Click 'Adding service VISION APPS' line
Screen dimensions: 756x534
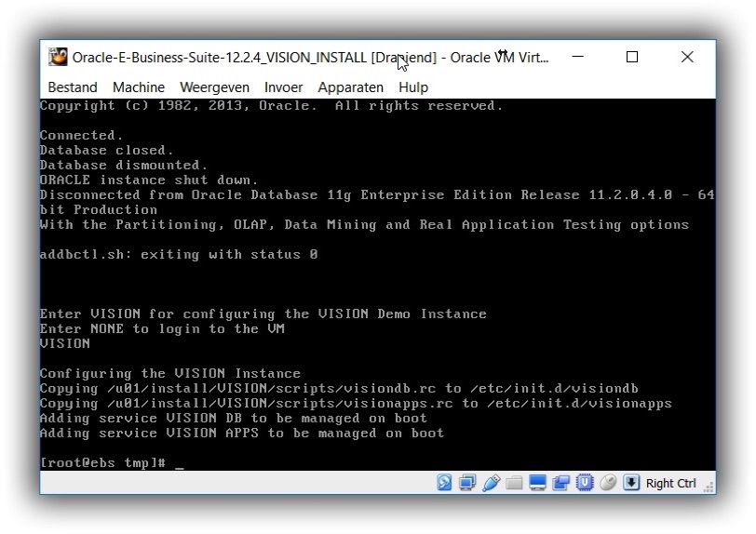pyautogui.click(x=242, y=434)
